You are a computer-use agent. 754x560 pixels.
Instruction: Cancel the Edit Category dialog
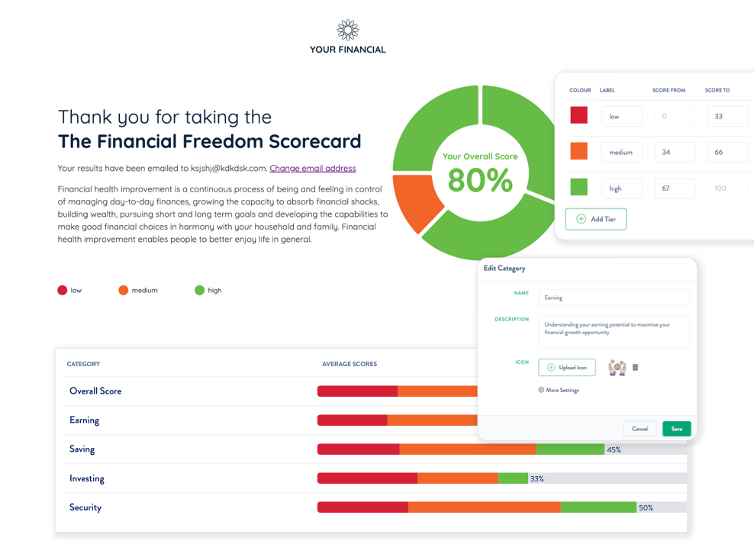[640, 429]
